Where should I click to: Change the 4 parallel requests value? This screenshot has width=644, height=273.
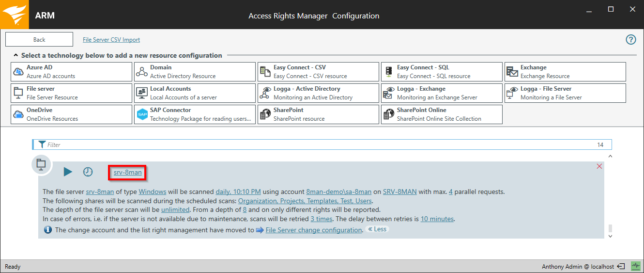point(451,192)
